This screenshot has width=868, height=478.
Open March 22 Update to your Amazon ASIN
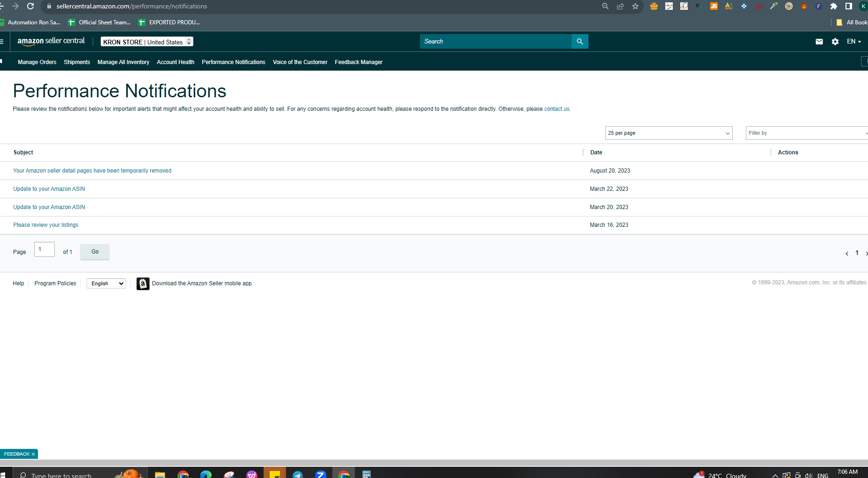[49, 189]
